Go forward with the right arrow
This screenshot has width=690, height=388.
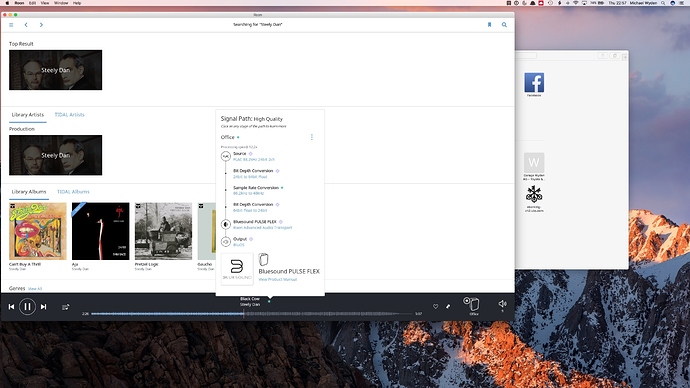[41, 25]
